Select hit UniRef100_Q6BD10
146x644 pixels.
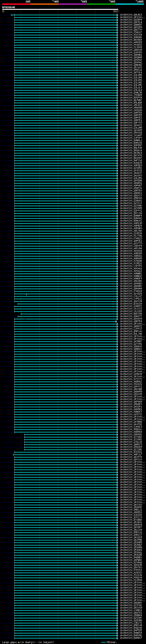pos(131,349)
